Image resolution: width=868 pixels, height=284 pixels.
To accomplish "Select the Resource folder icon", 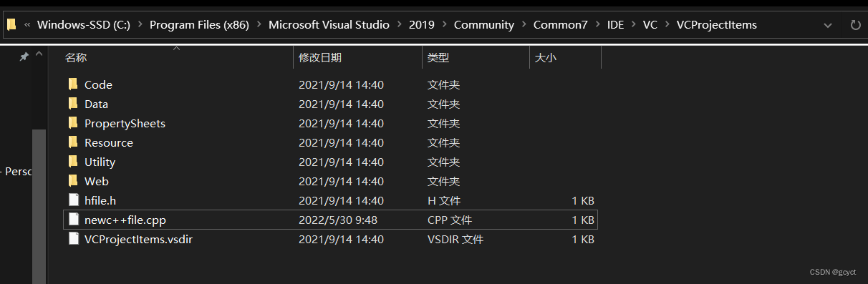I will (x=72, y=142).
